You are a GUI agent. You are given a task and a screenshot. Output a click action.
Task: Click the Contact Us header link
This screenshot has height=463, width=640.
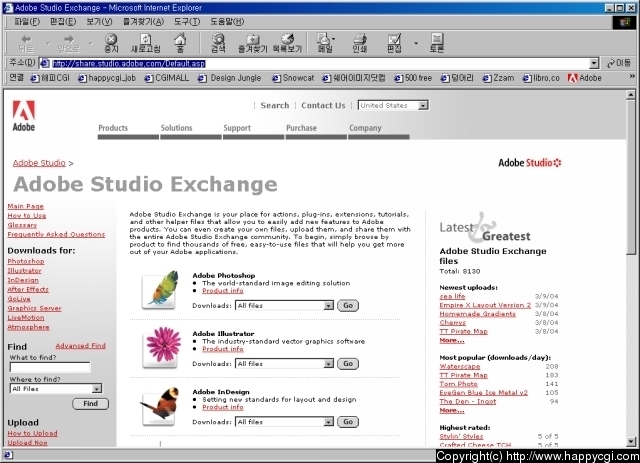[323, 105]
